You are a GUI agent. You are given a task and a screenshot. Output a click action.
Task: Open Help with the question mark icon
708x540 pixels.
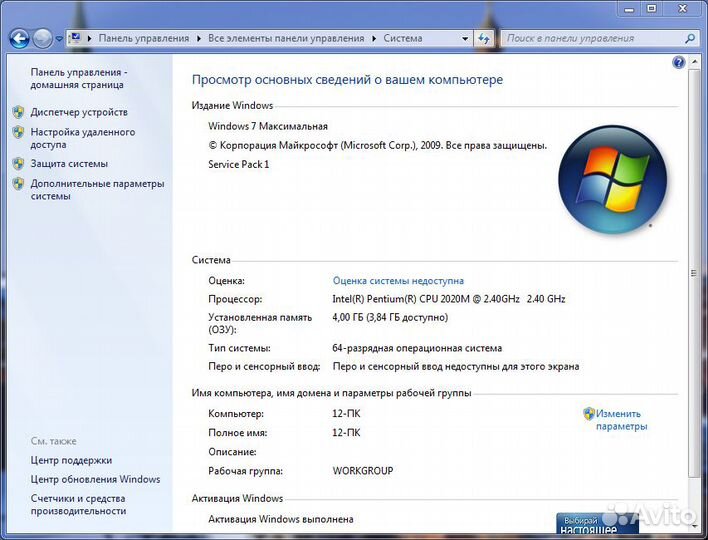point(678,62)
